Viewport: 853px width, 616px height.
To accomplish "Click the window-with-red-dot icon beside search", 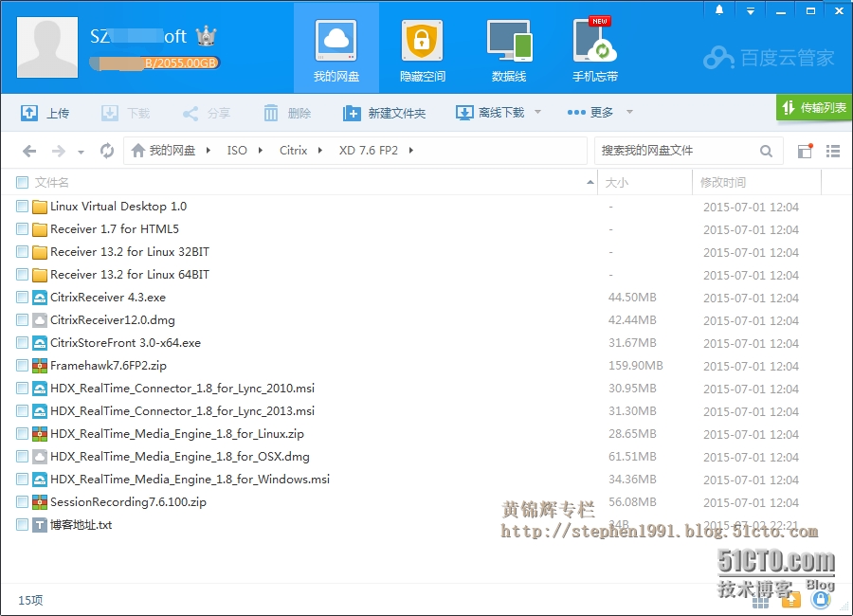I will (805, 151).
